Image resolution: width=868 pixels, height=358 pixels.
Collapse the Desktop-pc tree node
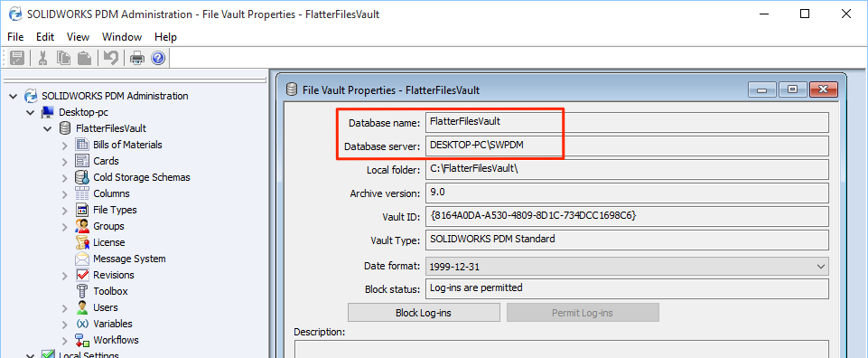pos(31,112)
